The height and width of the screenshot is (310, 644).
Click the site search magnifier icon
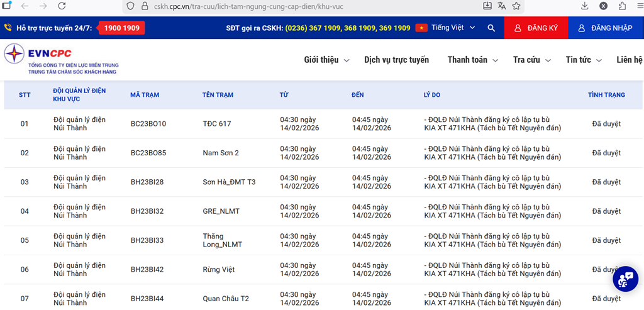tap(491, 28)
